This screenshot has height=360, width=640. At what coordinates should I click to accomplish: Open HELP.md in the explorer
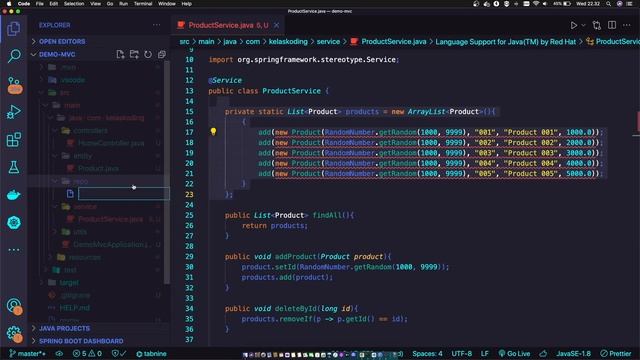[x=75, y=308]
